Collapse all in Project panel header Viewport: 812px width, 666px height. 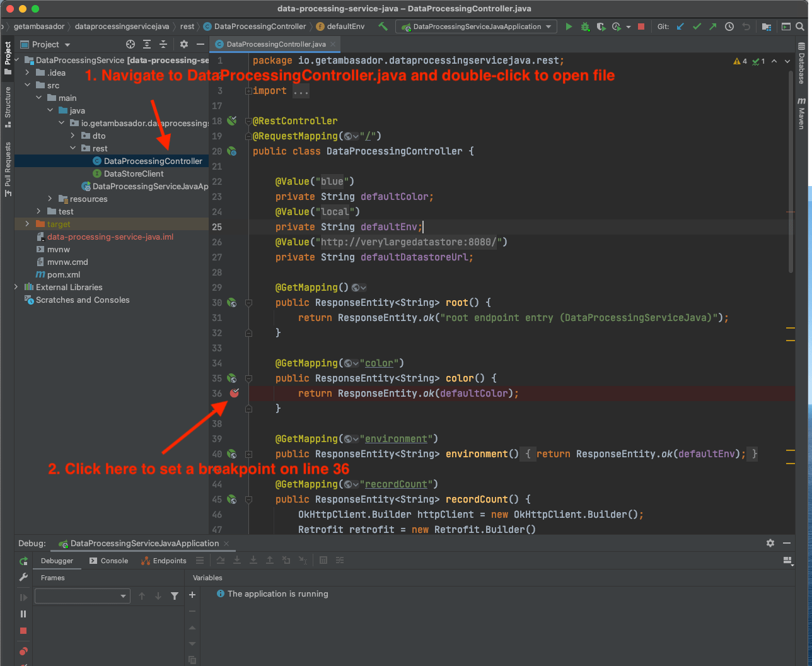pos(163,44)
